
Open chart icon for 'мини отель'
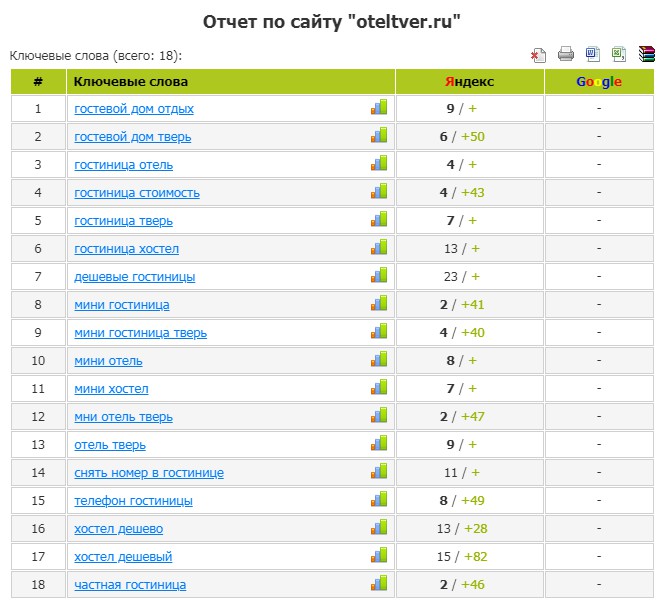379,359
